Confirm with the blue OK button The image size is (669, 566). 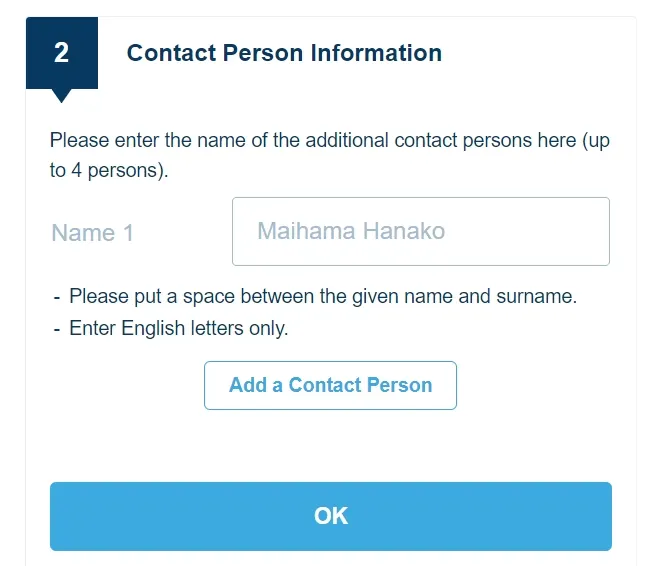point(330,516)
